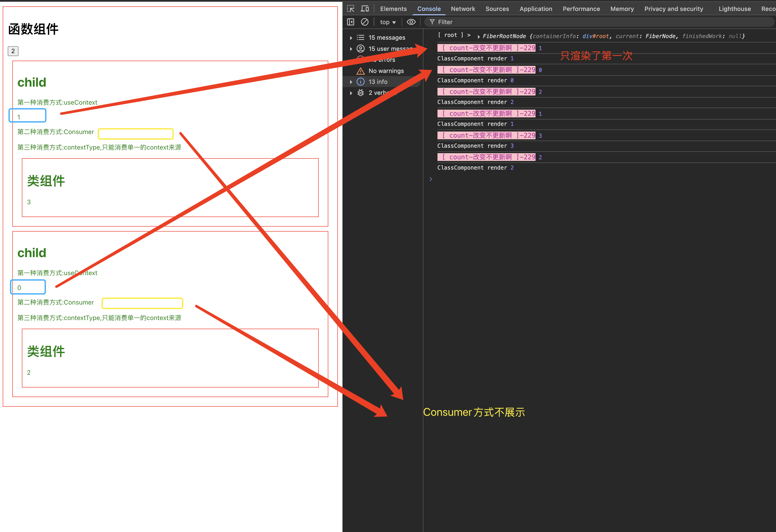Select the 13 info circle icon
Image resolution: width=776 pixels, height=532 pixels.
coord(360,82)
